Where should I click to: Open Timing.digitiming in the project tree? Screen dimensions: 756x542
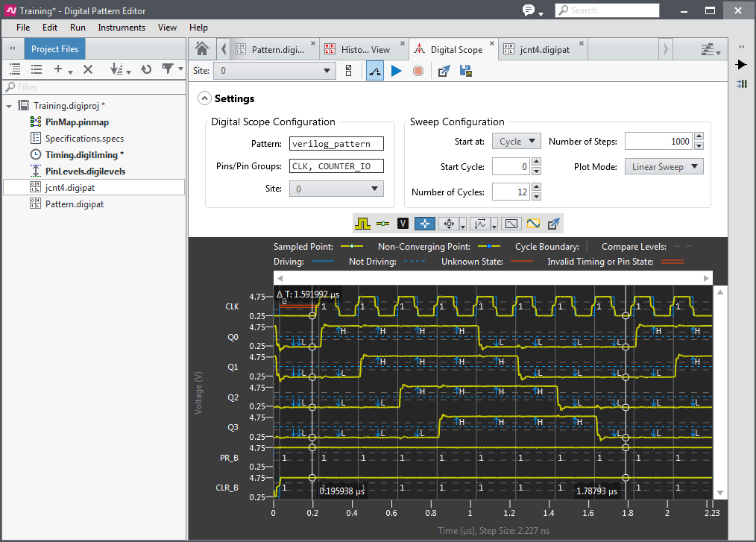tap(84, 155)
